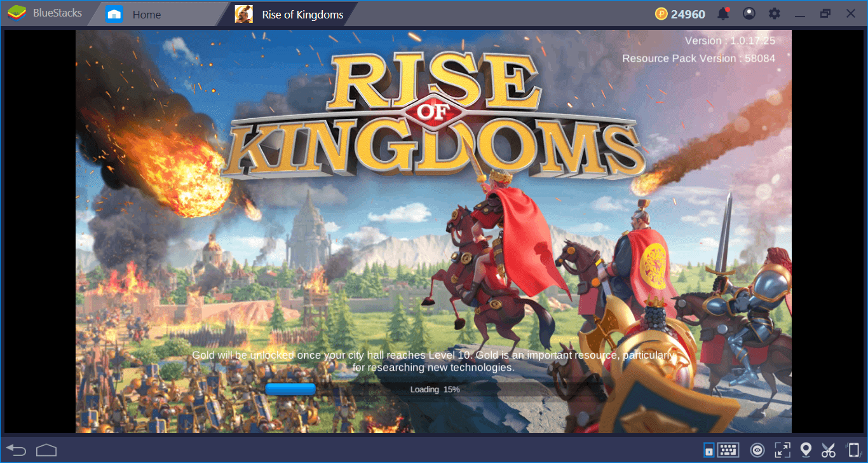The height and width of the screenshot is (463, 868).
Task: Open the notifications bell
Action: coord(723,13)
